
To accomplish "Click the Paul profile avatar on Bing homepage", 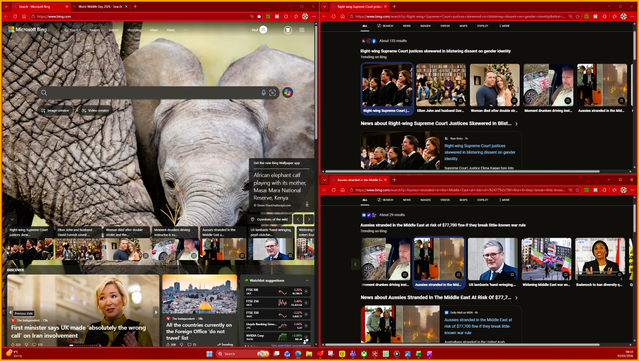I will point(263,30).
